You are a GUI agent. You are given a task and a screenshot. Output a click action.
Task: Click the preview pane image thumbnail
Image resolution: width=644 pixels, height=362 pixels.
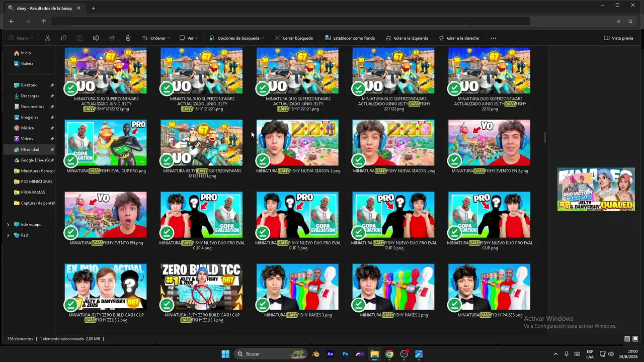pyautogui.click(x=596, y=190)
